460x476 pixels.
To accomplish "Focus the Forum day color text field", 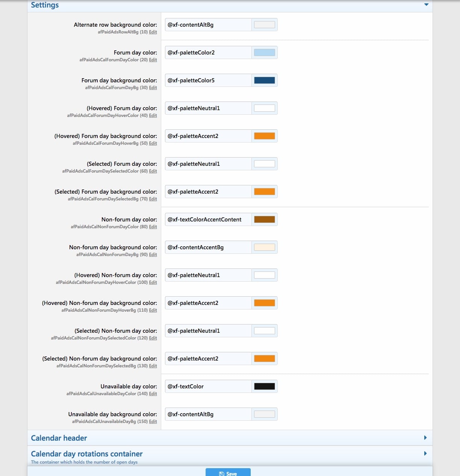I will pyautogui.click(x=208, y=53).
